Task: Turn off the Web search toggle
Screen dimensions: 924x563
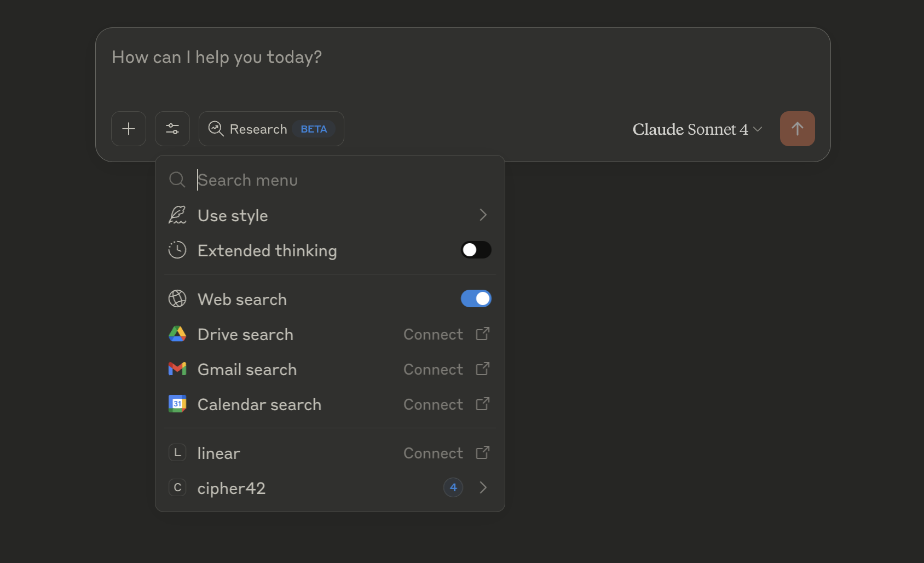Action: click(x=476, y=299)
